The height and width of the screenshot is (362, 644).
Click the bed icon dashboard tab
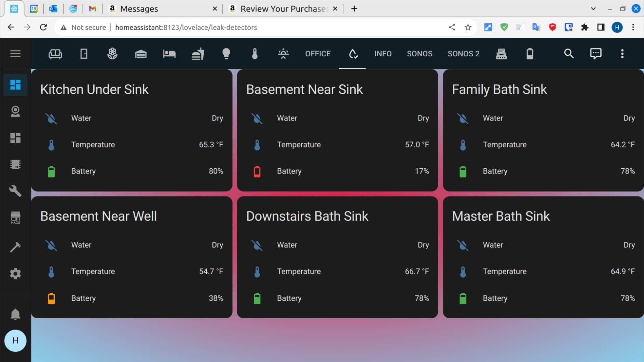pos(169,54)
